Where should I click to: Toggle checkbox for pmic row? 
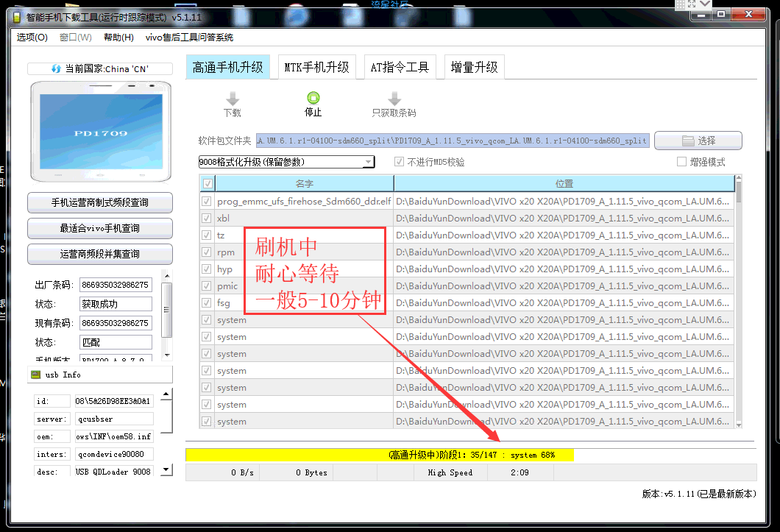[x=207, y=286]
